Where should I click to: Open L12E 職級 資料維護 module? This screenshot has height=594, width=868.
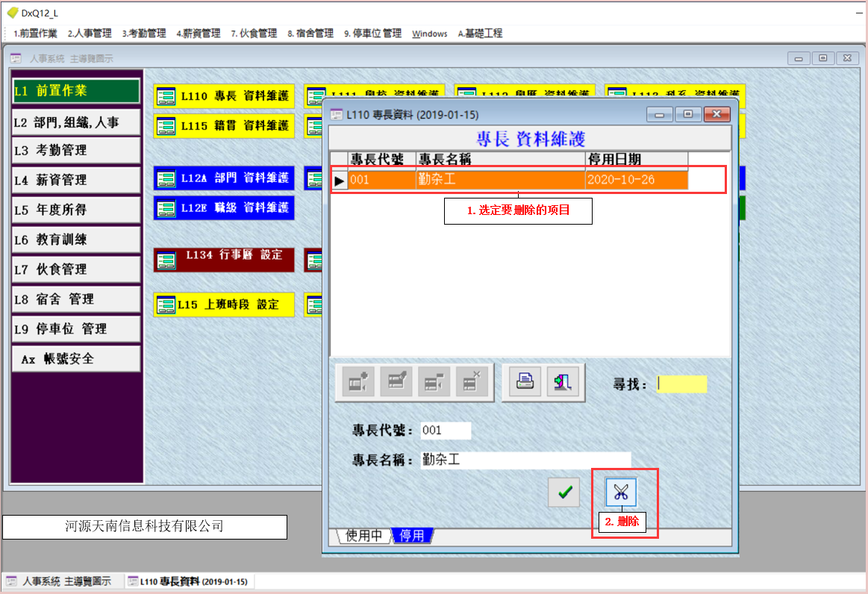click(x=224, y=208)
